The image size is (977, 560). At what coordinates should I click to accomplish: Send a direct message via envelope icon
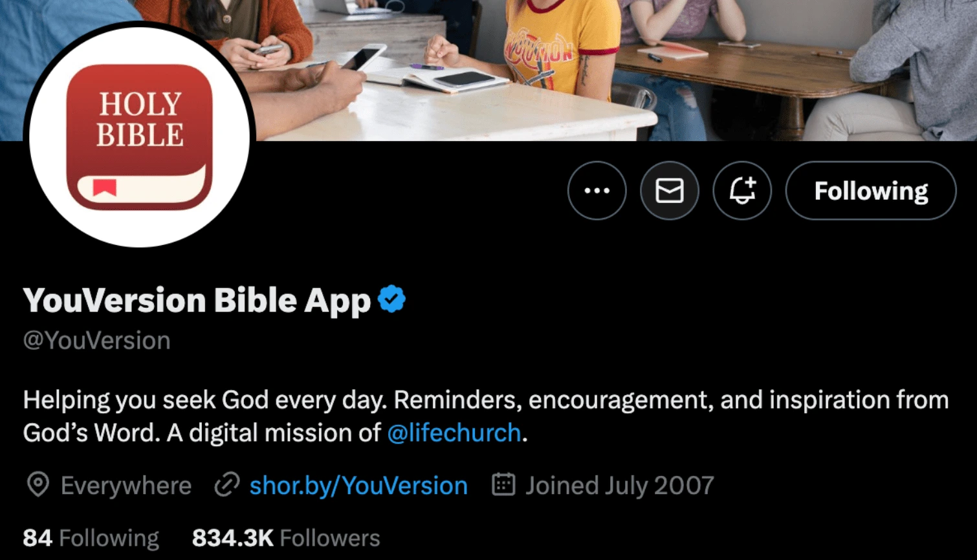coord(669,191)
